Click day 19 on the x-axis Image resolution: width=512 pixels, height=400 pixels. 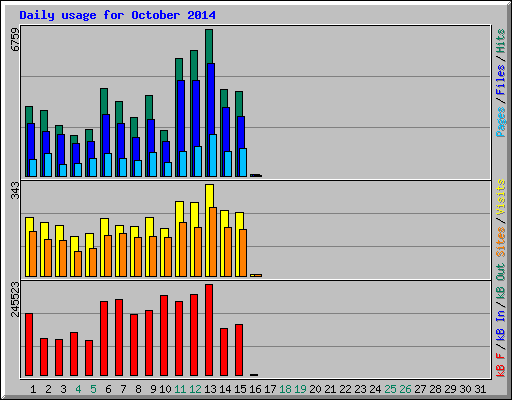tap(300, 389)
